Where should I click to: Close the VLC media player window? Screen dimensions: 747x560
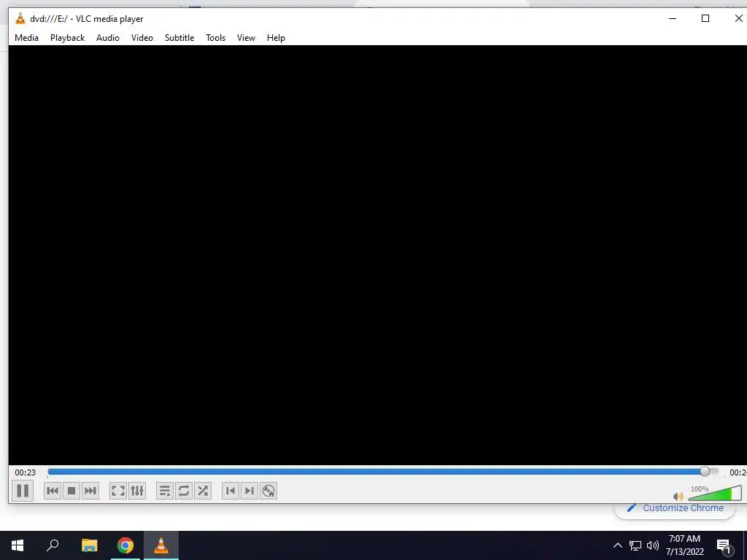point(738,18)
